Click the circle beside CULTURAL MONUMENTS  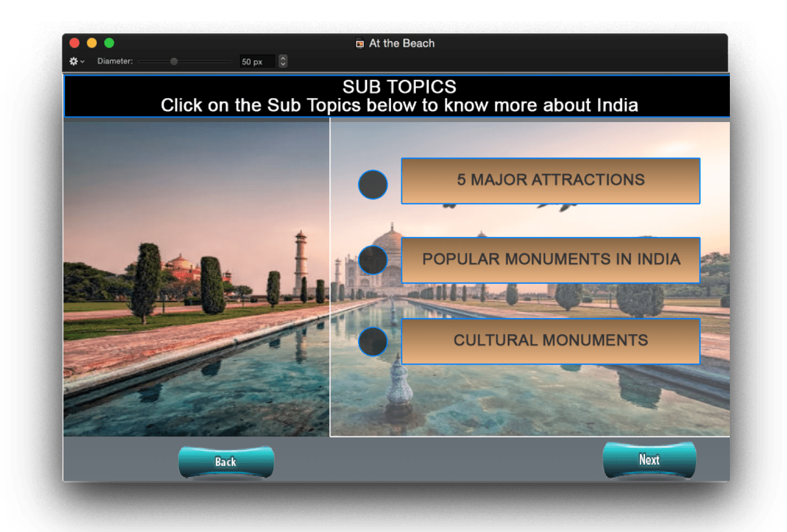pyautogui.click(x=373, y=341)
